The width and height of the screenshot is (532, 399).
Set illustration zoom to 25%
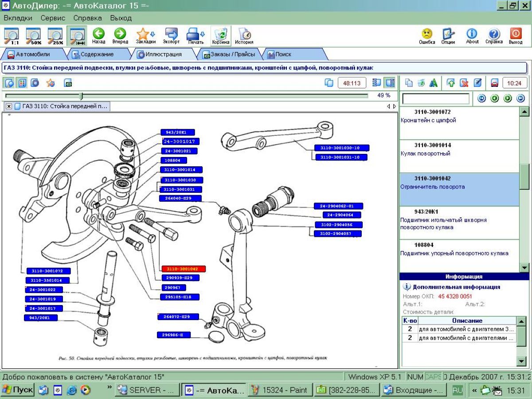[x=55, y=36]
